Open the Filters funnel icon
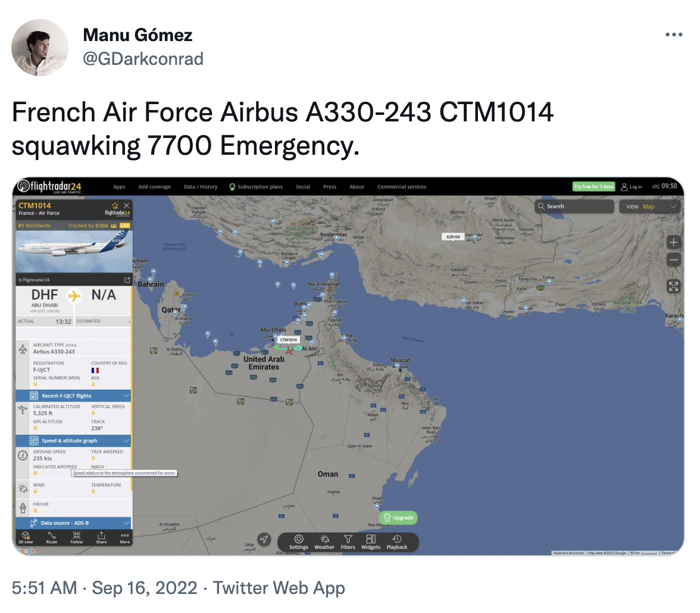 [348, 541]
